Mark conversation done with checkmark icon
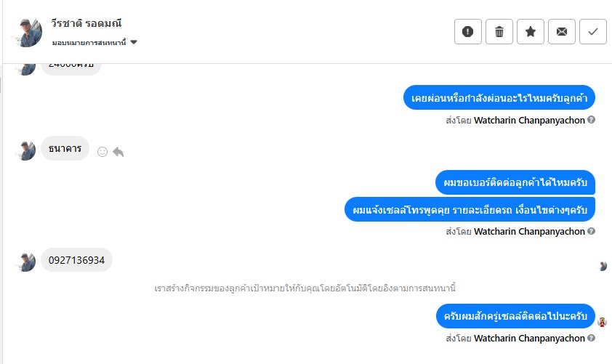The width and height of the screenshot is (612, 364). tap(593, 31)
